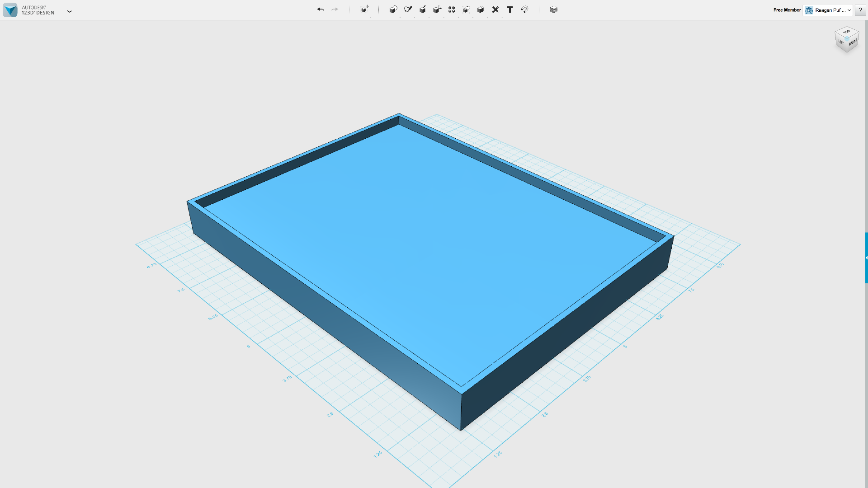Screen dimensions: 868x488
Task: Click the Undo arrow icon
Action: pos(320,9)
